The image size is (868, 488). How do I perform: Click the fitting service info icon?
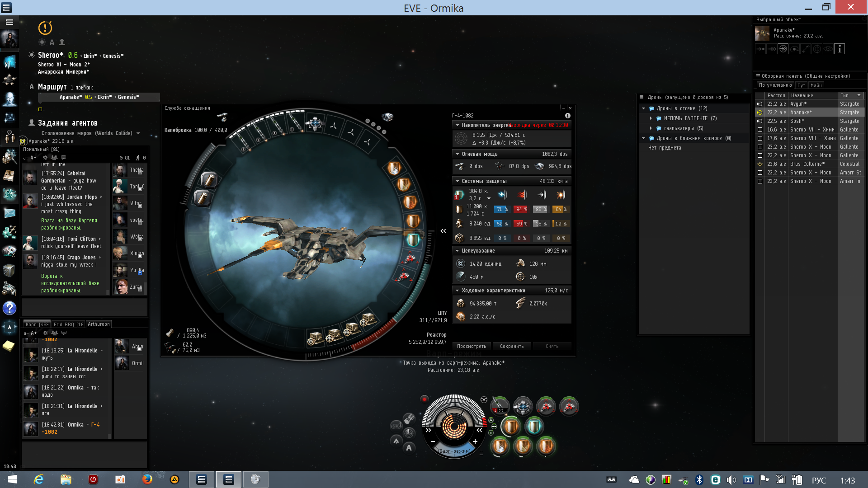coord(568,116)
